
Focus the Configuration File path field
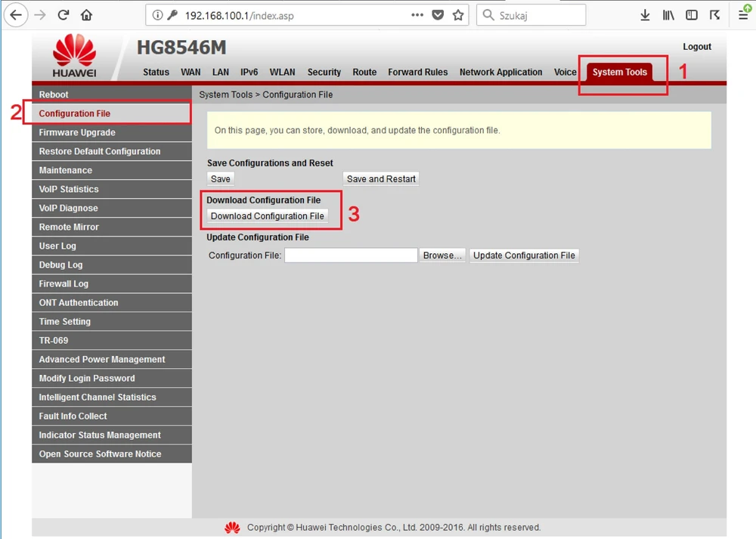point(351,256)
